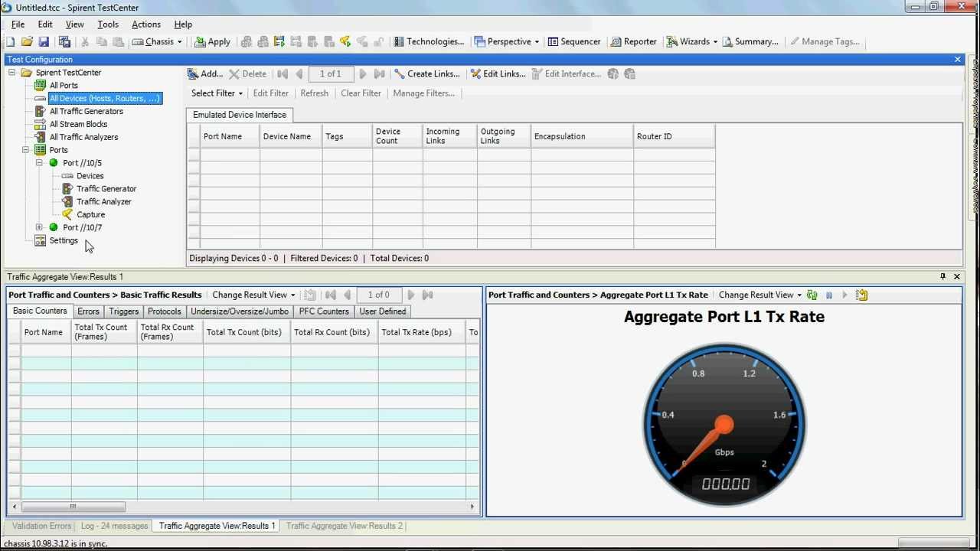Click the Open folder icon in toolbar
The height and width of the screenshot is (551, 980).
pyautogui.click(x=27, y=41)
